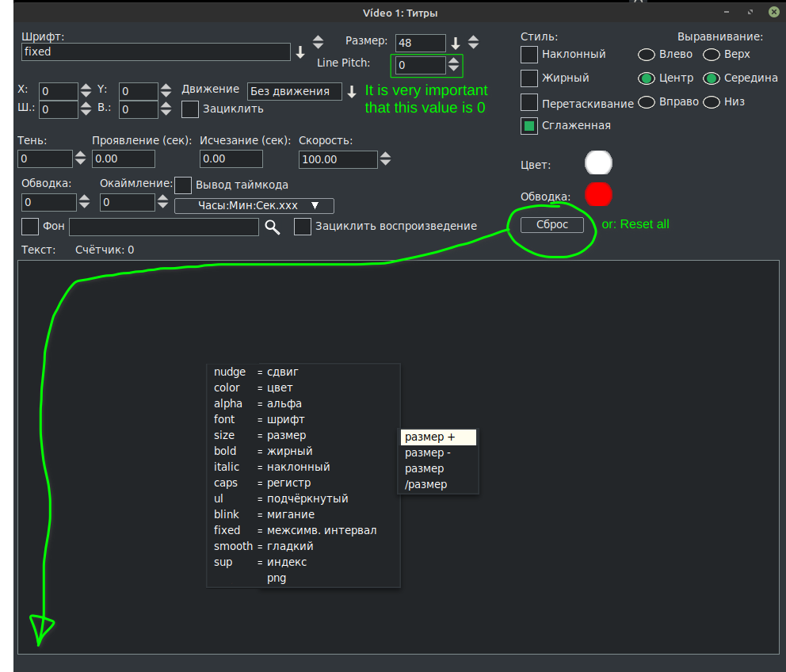This screenshot has width=786, height=672.
Task: Choose "размер +" from the submenu
Action: (437, 437)
